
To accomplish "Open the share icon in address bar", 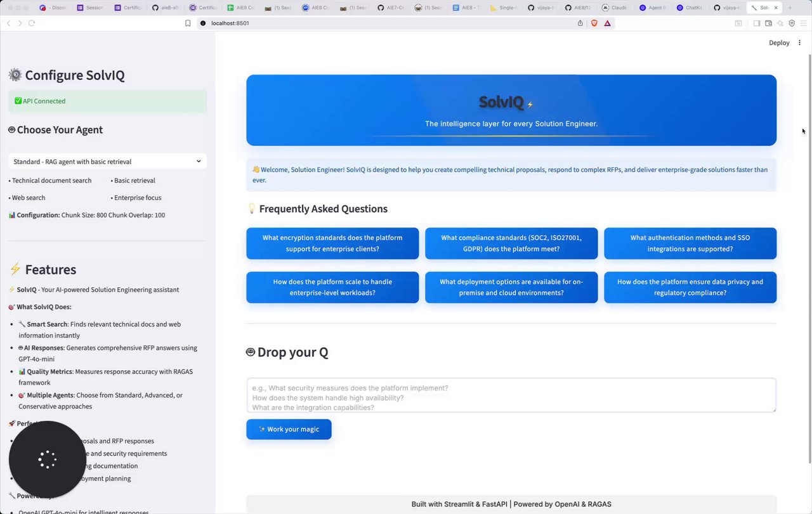I will [580, 23].
